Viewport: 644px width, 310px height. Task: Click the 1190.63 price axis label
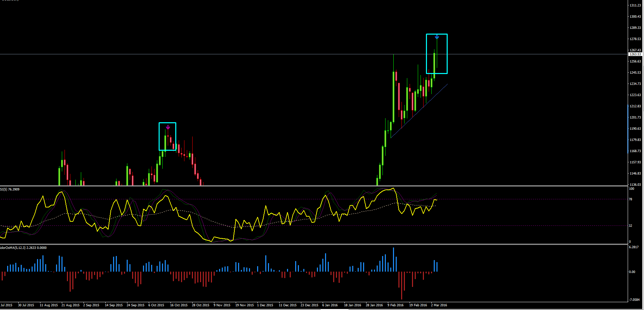point(635,129)
